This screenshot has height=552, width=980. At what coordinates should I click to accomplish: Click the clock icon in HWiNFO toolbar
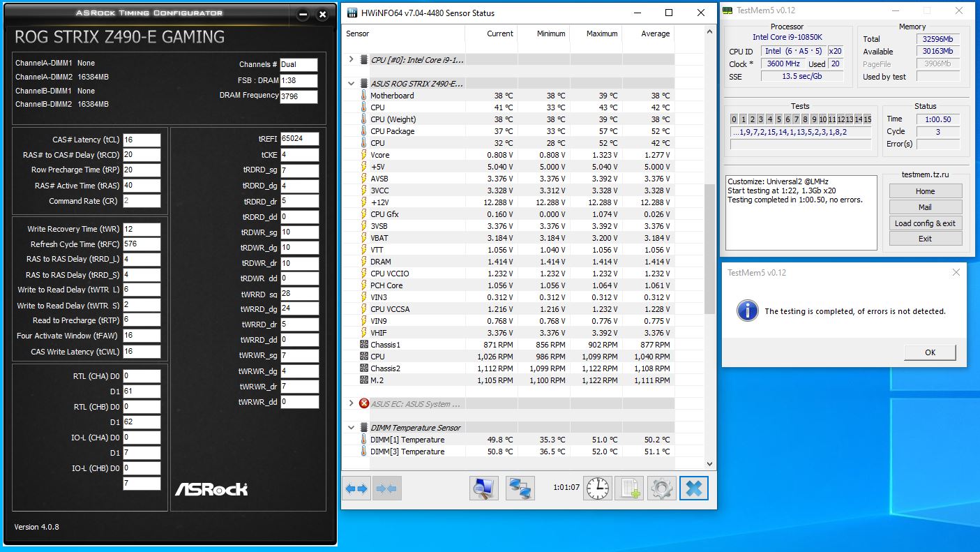pos(598,488)
